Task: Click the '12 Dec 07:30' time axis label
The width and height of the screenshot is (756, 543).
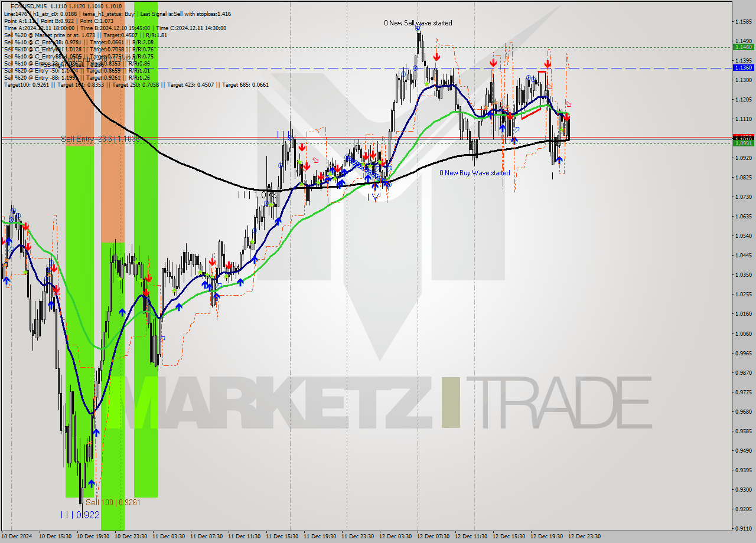Action: [434, 537]
